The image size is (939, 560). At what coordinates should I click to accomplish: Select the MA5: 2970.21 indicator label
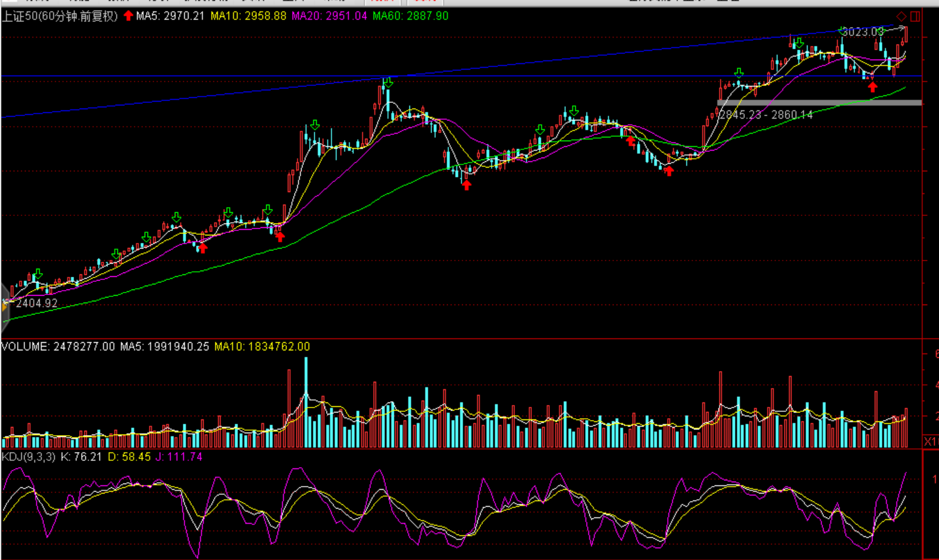pos(170,16)
